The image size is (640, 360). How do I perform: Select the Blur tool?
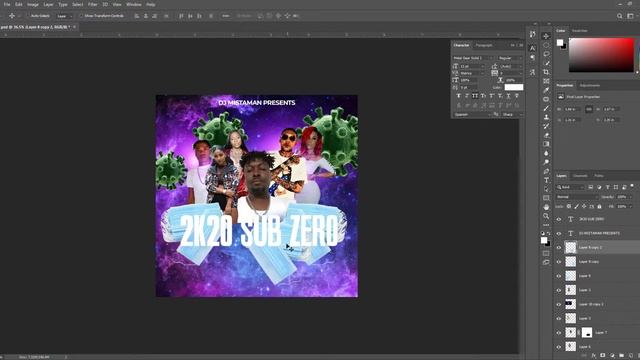546,153
